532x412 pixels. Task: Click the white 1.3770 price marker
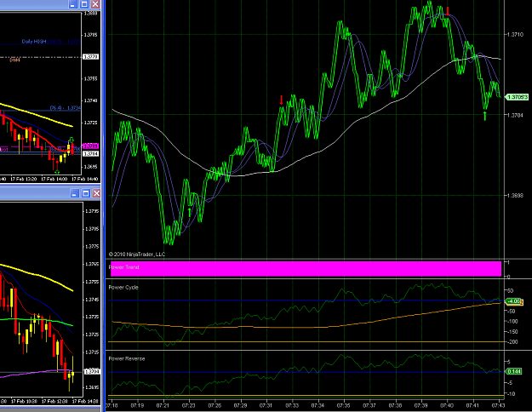(90, 57)
